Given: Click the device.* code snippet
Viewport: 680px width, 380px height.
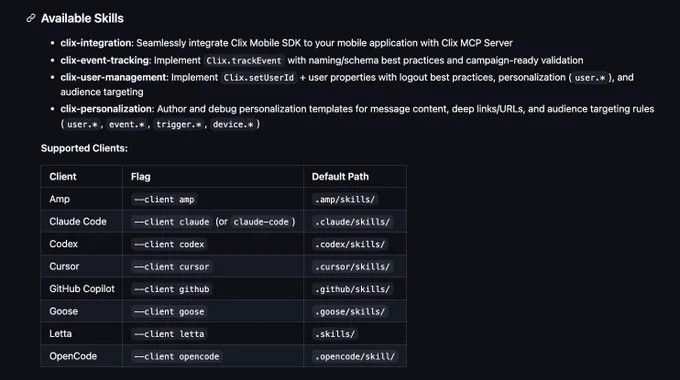Looking at the screenshot, I should pyautogui.click(x=233, y=124).
